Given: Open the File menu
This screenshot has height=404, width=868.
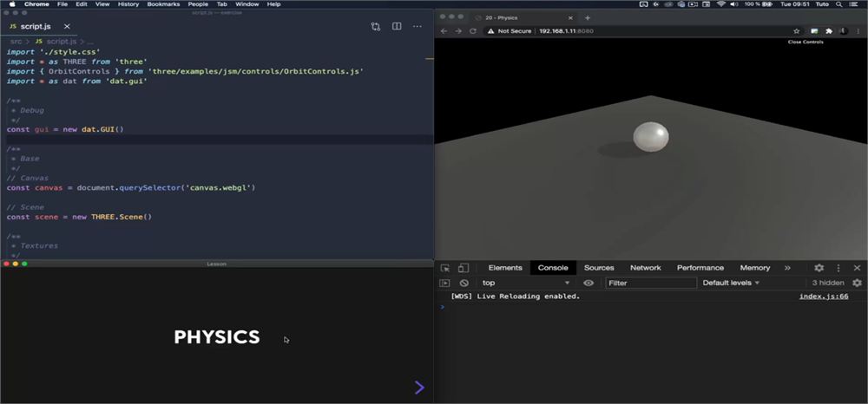Looking at the screenshot, I should click(x=62, y=3).
